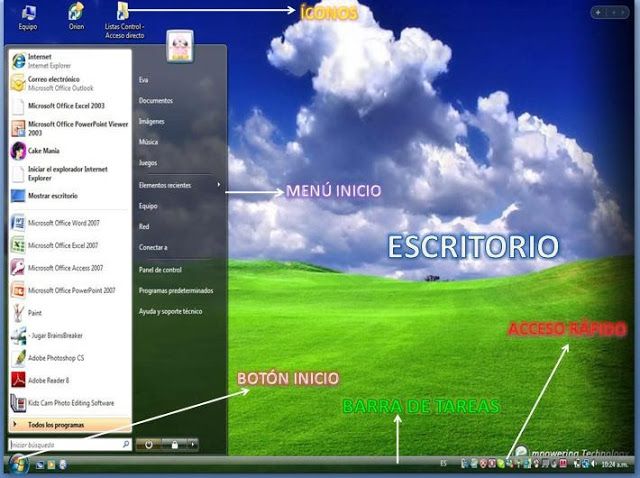
Task: Open Red from Start menu
Action: pos(144,227)
